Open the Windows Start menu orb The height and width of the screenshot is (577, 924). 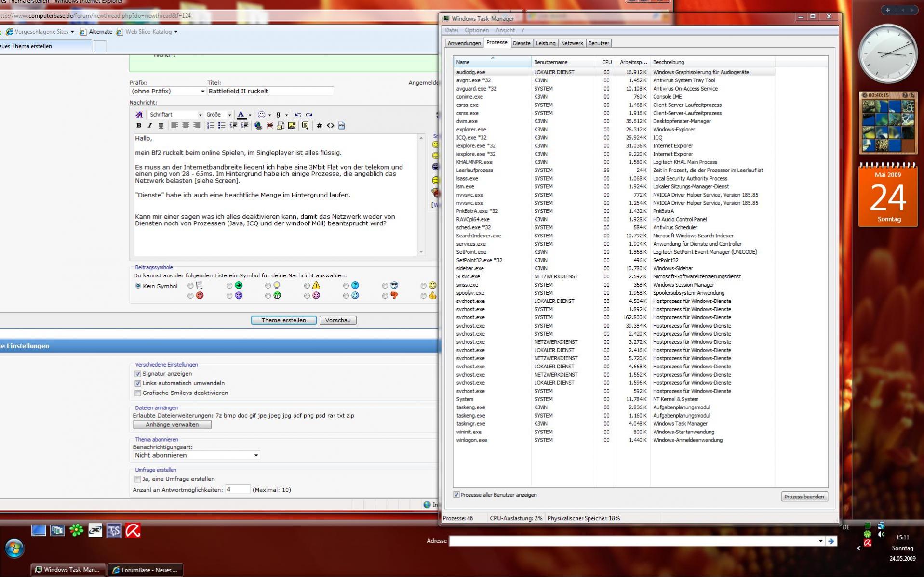pyautogui.click(x=14, y=549)
